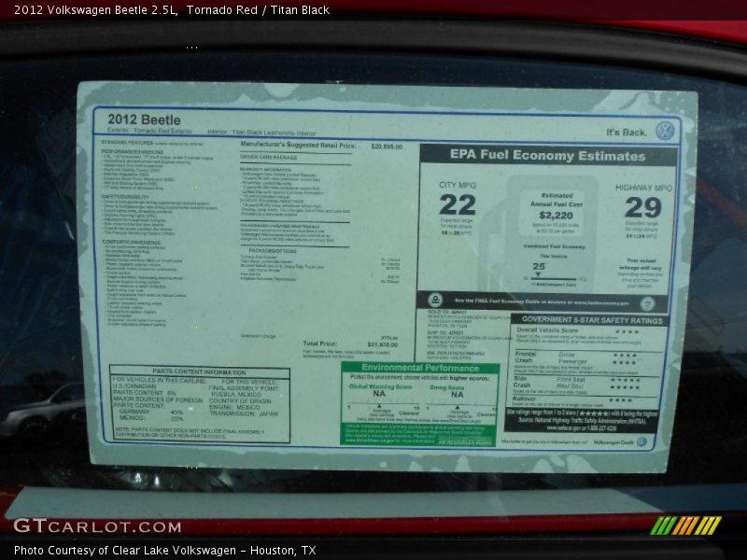The image size is (747, 560).
Task: Click the It's Back. slogan
Action: [x=627, y=132]
